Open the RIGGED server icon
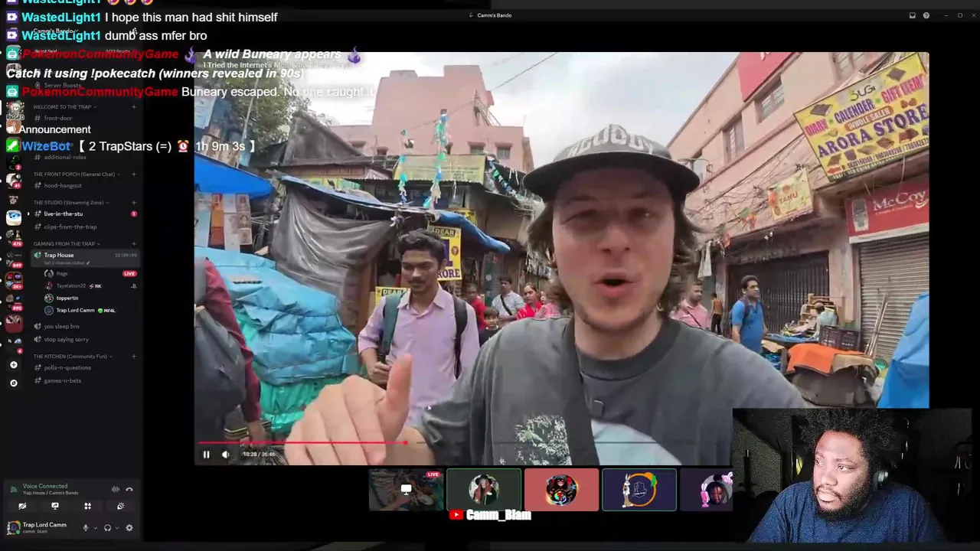 click(x=14, y=112)
